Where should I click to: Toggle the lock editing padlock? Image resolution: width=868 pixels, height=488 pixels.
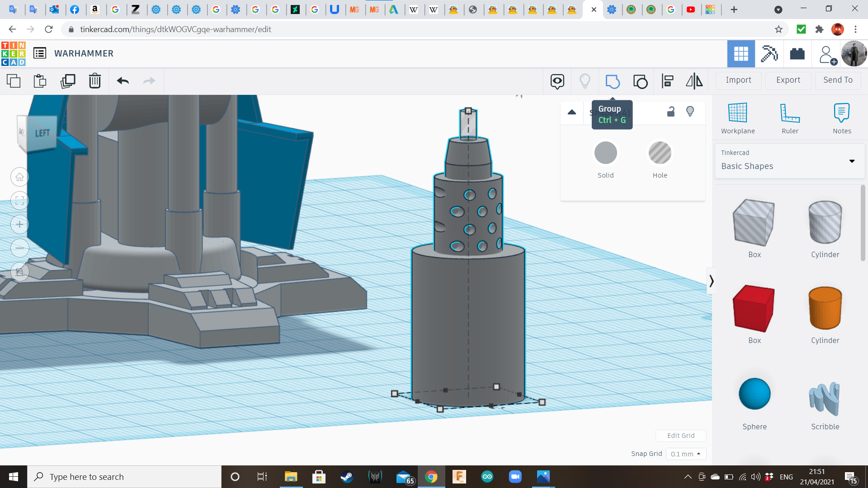pos(671,112)
